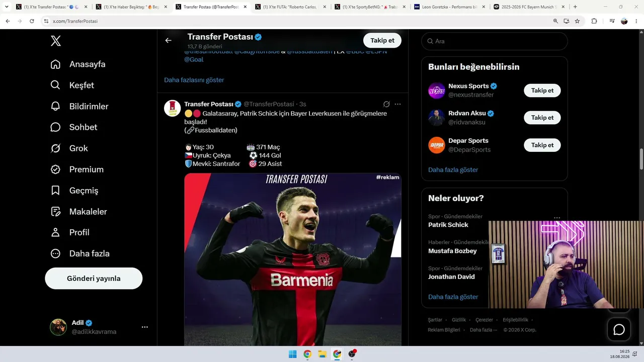The image size is (644, 362).
Task: Click Transfer Postası avatar on the post
Action: [173, 108]
